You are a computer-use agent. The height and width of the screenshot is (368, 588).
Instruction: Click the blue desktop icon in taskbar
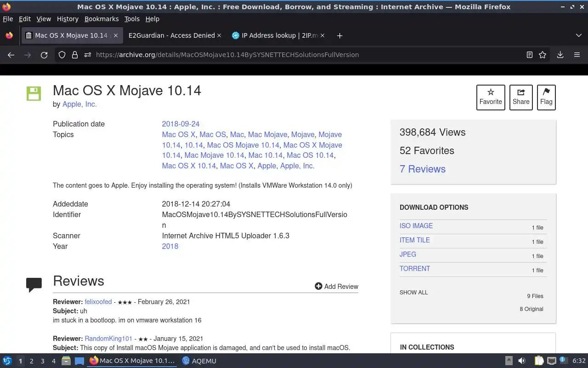tap(79, 361)
